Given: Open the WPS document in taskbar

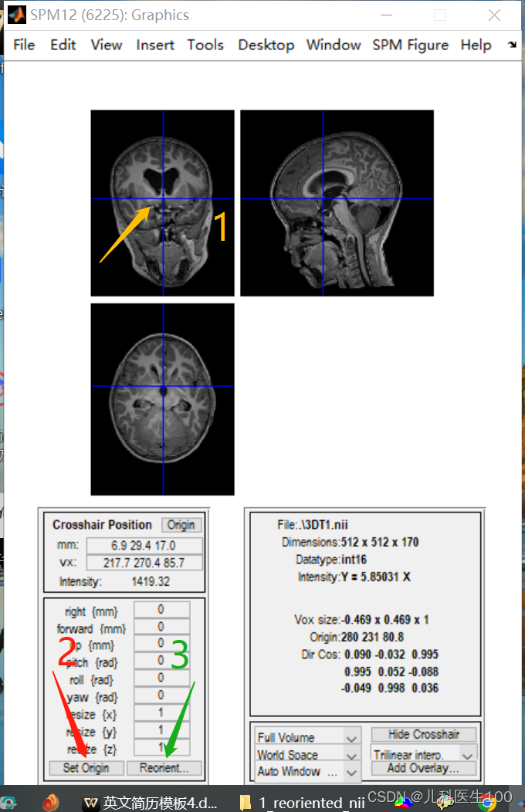Looking at the screenshot, I should point(150,802).
